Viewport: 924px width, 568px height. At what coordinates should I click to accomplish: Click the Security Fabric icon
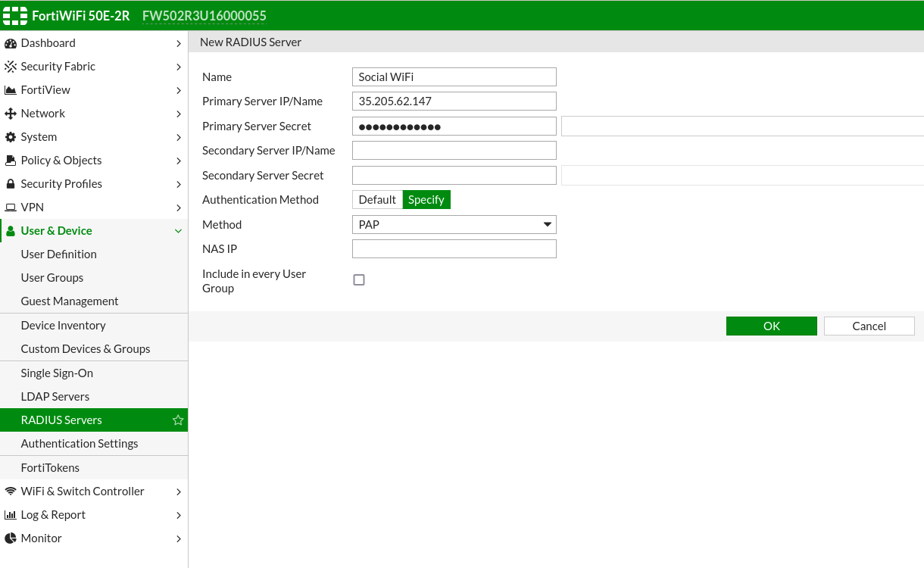pos(11,67)
